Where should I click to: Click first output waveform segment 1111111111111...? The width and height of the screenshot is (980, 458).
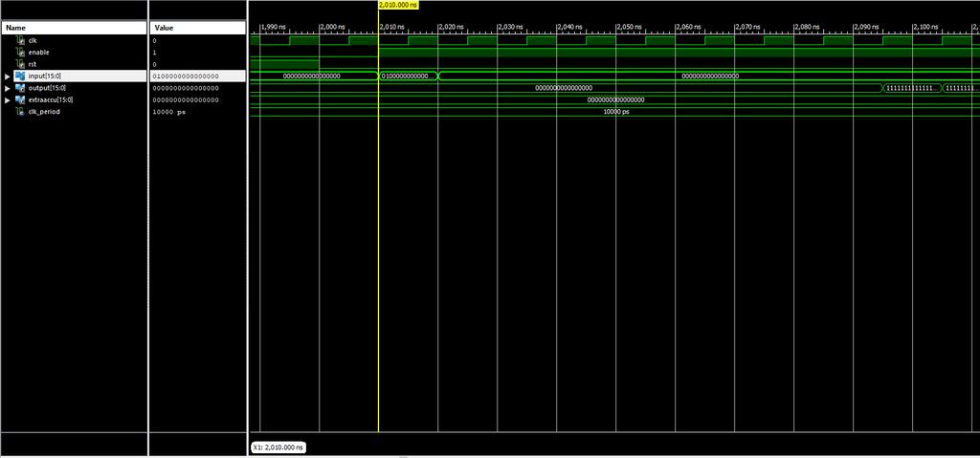pyautogui.click(x=913, y=88)
